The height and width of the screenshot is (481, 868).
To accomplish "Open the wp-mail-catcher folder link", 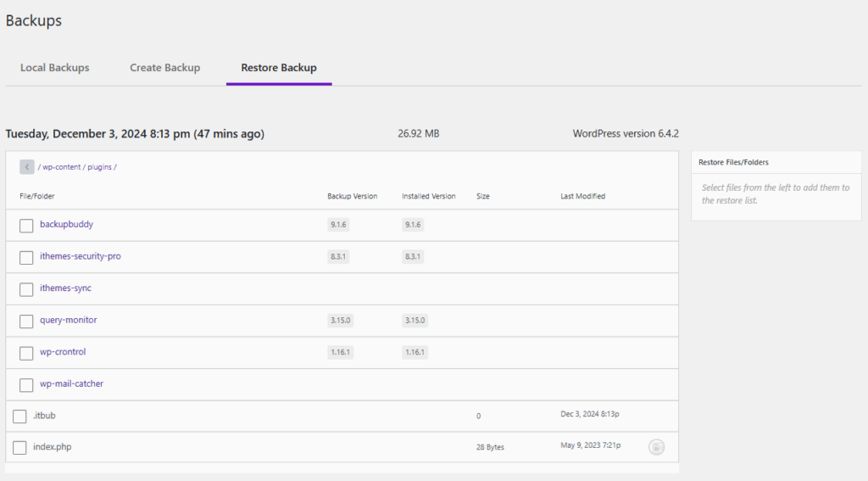I will pyautogui.click(x=71, y=384).
